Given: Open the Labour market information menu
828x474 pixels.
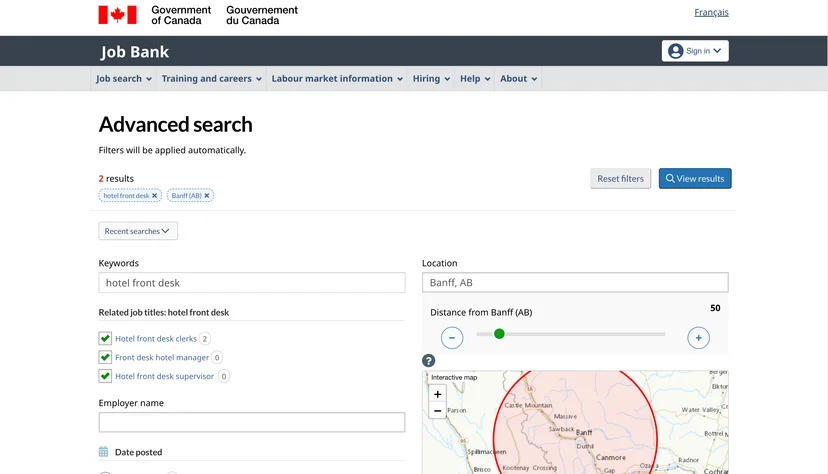Looking at the screenshot, I should [x=337, y=79].
